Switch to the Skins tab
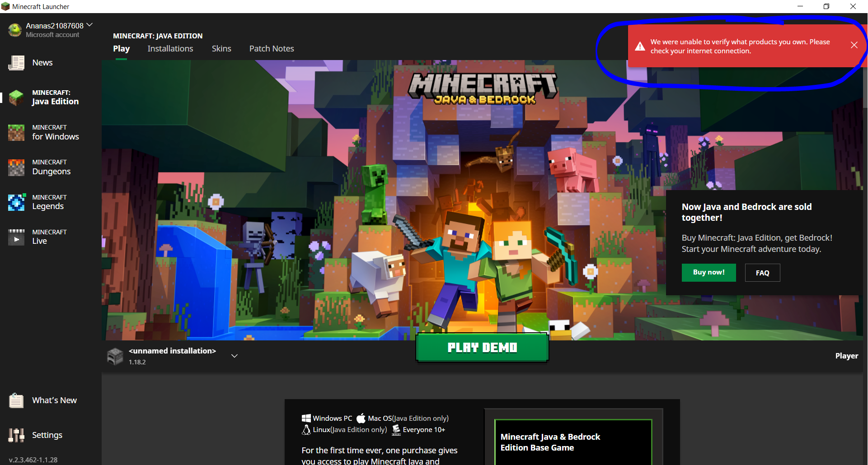Image resolution: width=868 pixels, height=465 pixels. click(x=221, y=49)
